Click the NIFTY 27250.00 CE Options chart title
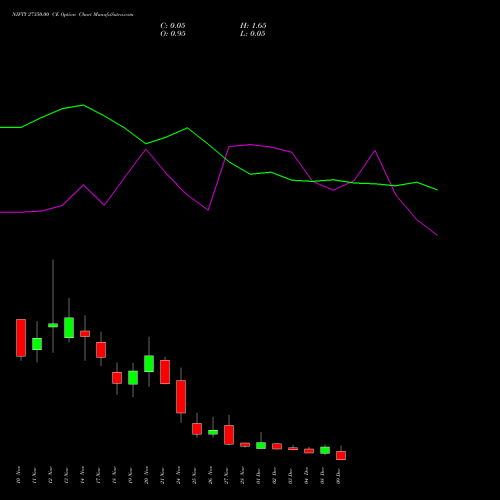Viewport: 500px width, 500px height. pos(73,14)
